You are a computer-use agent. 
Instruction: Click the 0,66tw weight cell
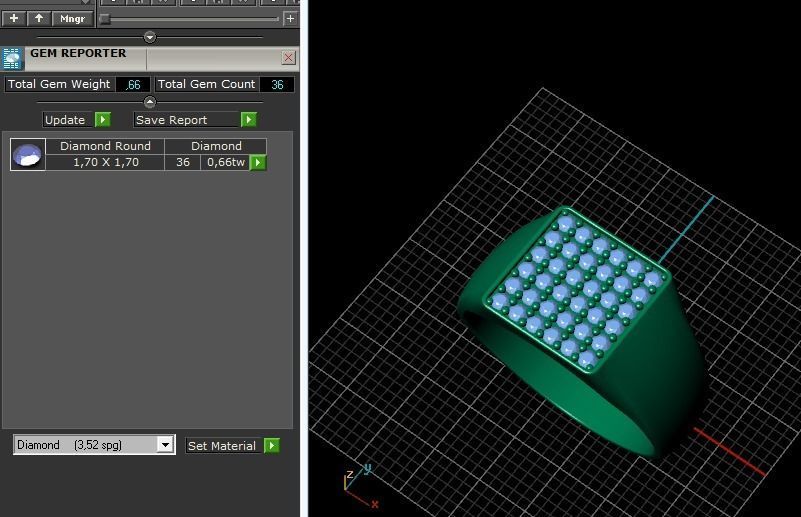pos(225,162)
